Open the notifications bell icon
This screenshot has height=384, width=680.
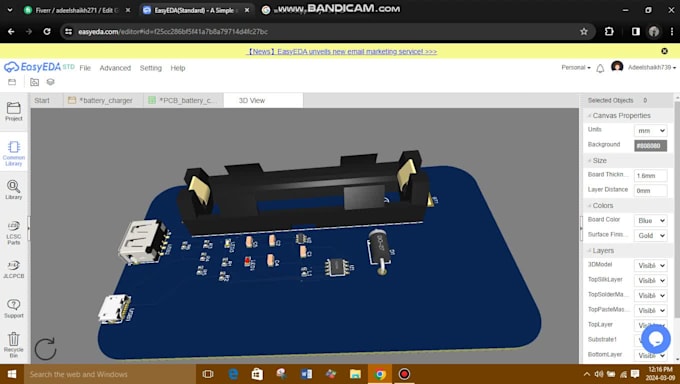(x=600, y=68)
